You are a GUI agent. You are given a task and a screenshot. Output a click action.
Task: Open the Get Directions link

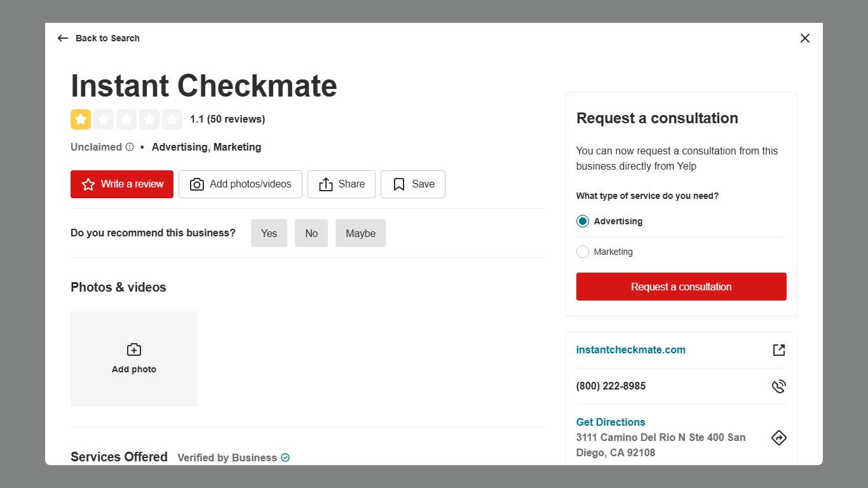coord(610,422)
